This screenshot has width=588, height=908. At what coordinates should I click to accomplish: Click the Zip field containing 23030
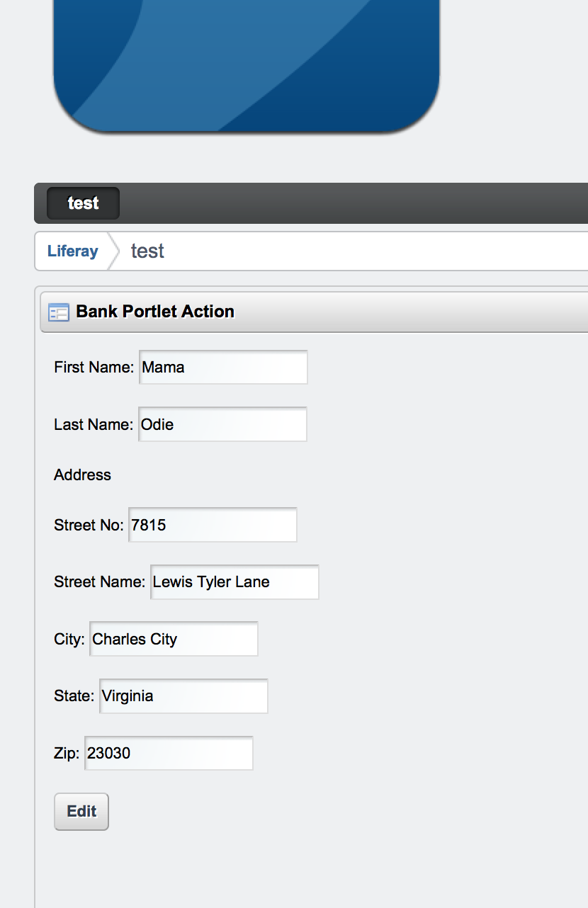169,753
